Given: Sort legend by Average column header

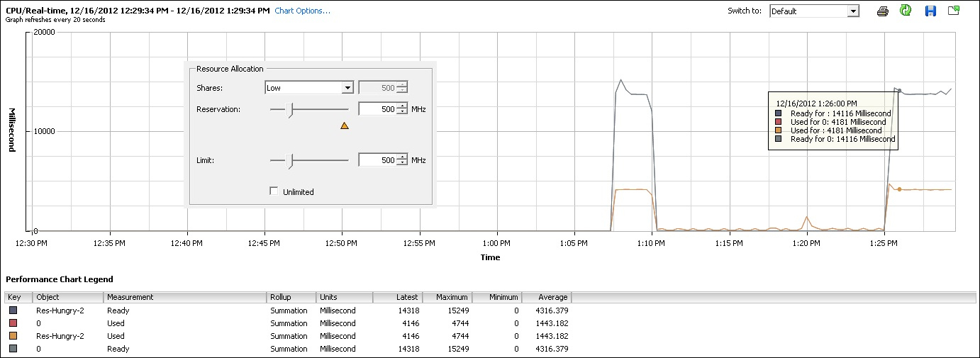Looking at the screenshot, I should [x=547, y=297].
